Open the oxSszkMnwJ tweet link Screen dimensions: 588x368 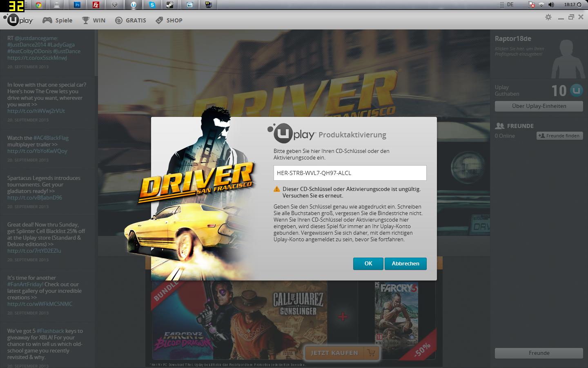[x=37, y=58]
